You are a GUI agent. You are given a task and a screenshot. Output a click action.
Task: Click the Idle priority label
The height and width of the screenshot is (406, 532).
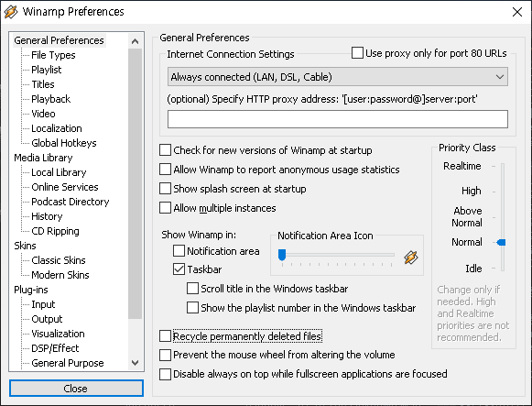(473, 269)
